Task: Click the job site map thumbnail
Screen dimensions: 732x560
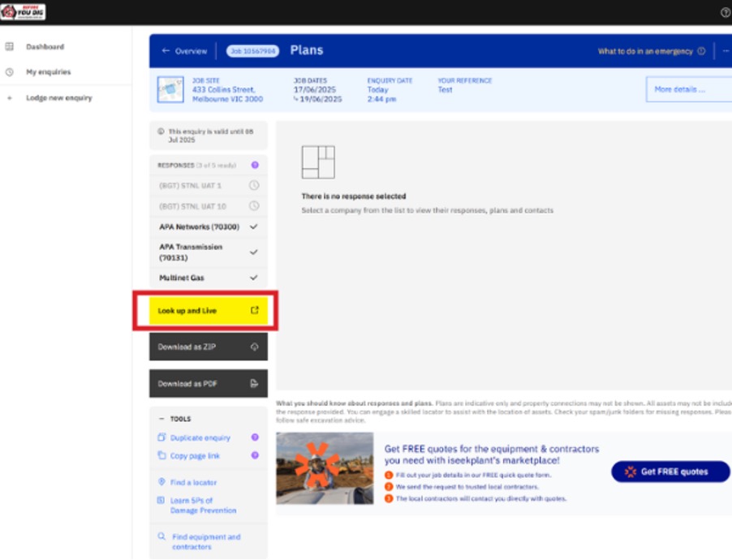Action: tap(170, 89)
